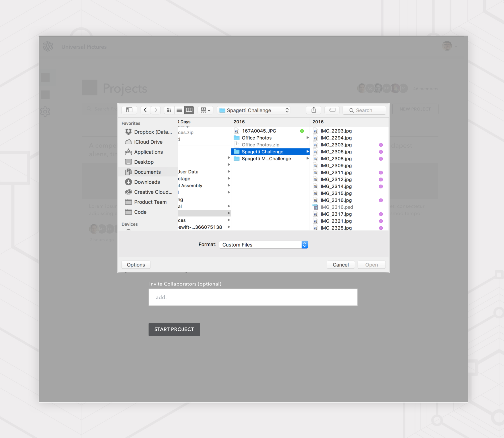Select Office Photos.zip file

click(270, 145)
